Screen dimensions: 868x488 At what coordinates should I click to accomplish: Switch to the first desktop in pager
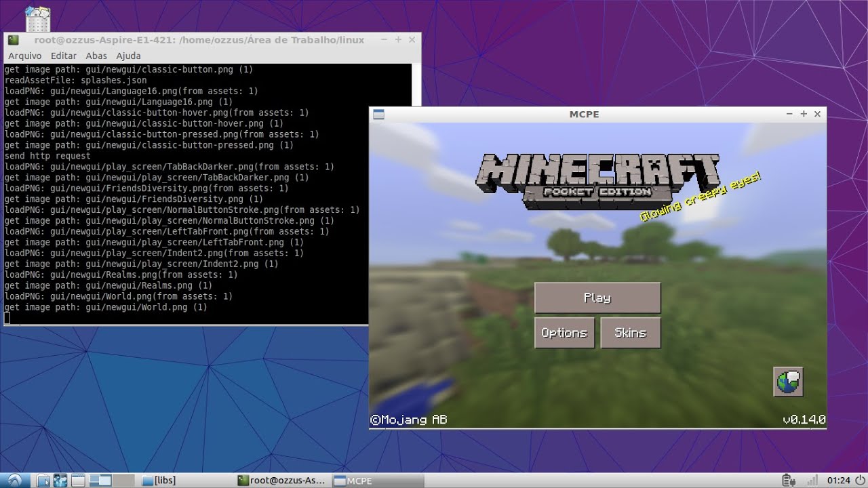pyautogui.click(x=100, y=481)
